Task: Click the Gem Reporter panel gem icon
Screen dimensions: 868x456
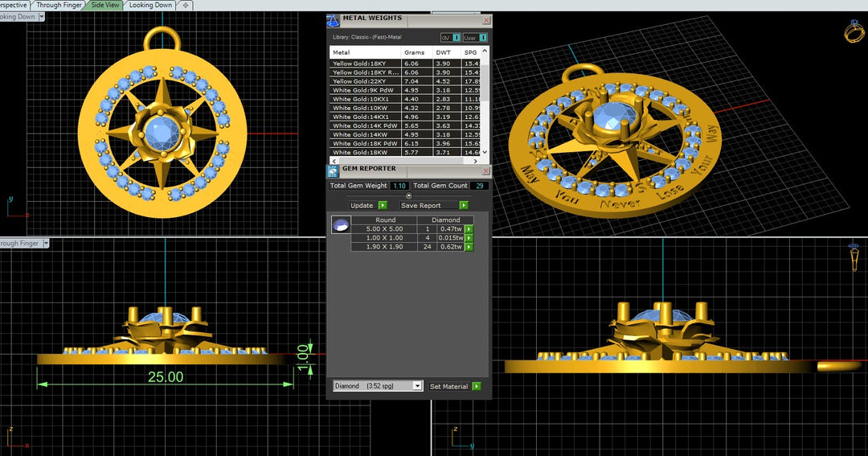Action: 333,170
